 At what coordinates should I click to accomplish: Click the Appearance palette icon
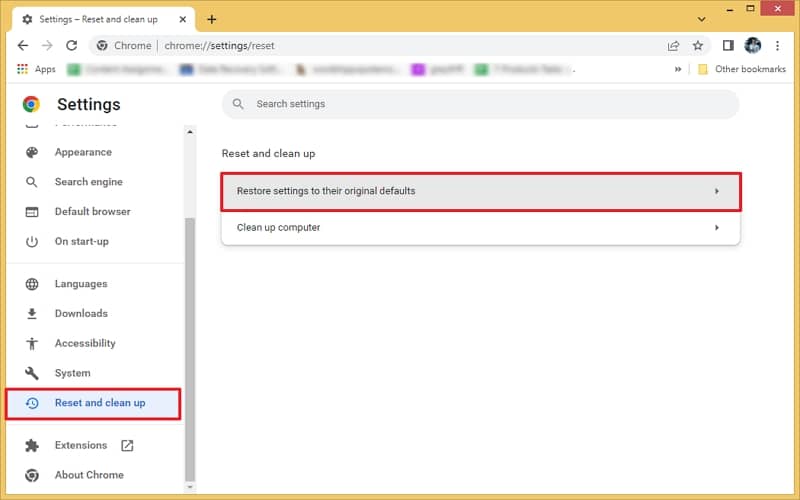tap(32, 152)
